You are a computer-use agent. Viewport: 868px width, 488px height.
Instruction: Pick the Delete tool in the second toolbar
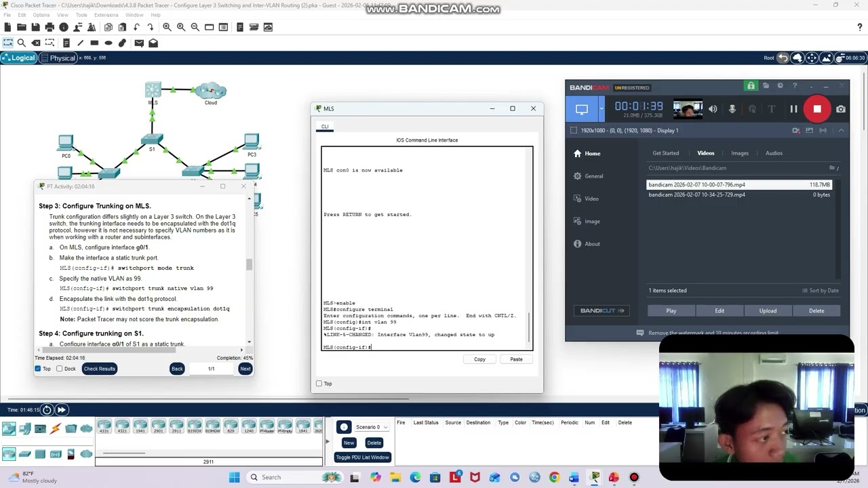pos(36,43)
